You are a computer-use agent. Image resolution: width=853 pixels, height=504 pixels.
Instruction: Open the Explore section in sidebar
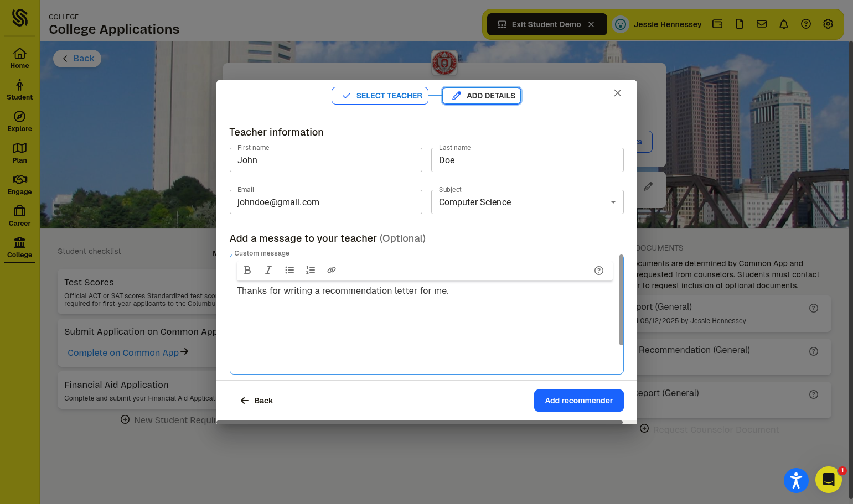[x=19, y=121]
